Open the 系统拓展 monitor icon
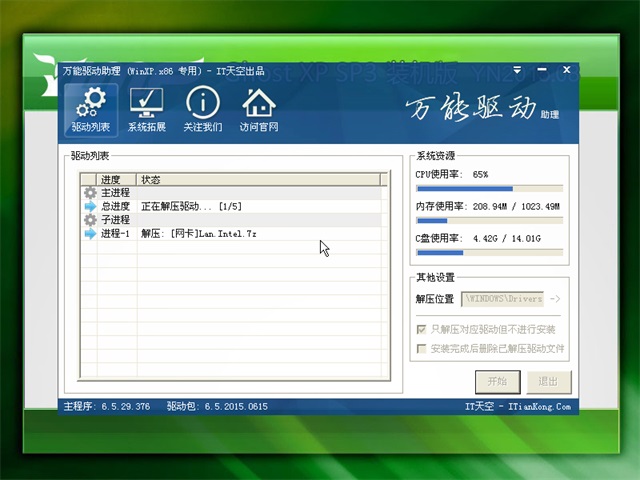Viewport: 640px width, 480px height. pos(146,104)
